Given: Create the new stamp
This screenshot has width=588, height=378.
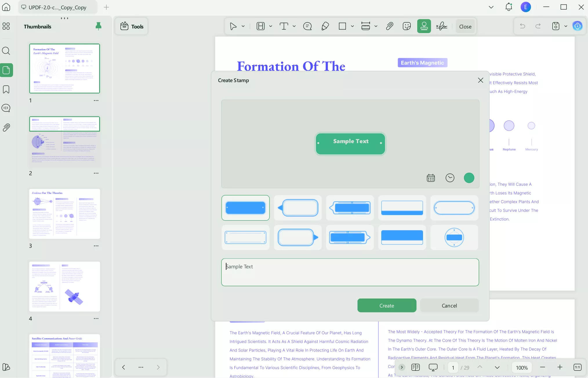Looking at the screenshot, I should click(x=386, y=305).
